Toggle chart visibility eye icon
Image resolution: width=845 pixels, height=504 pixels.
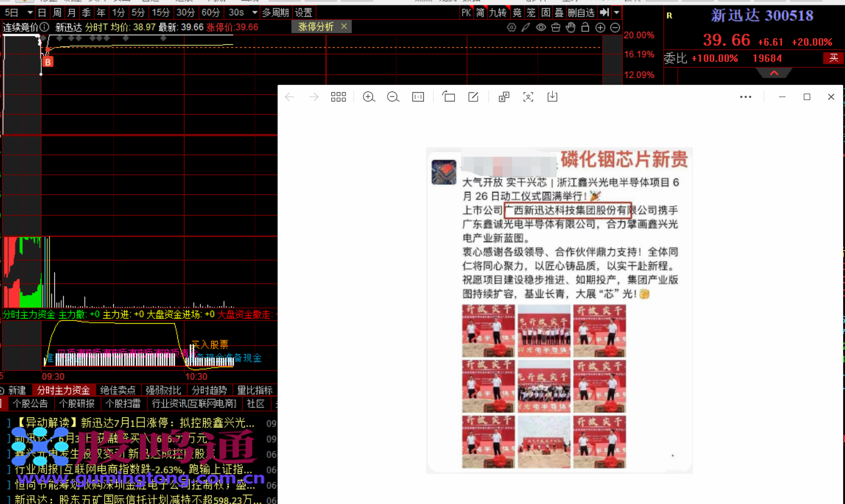click(x=540, y=28)
